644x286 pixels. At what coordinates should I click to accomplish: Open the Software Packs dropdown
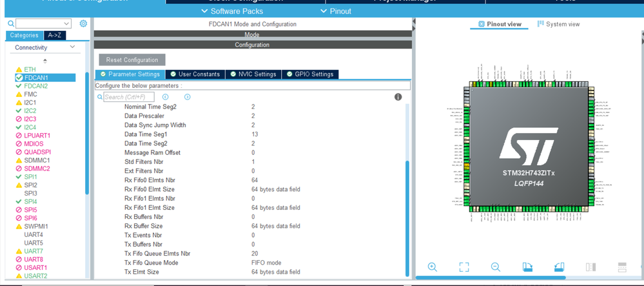pyautogui.click(x=233, y=11)
